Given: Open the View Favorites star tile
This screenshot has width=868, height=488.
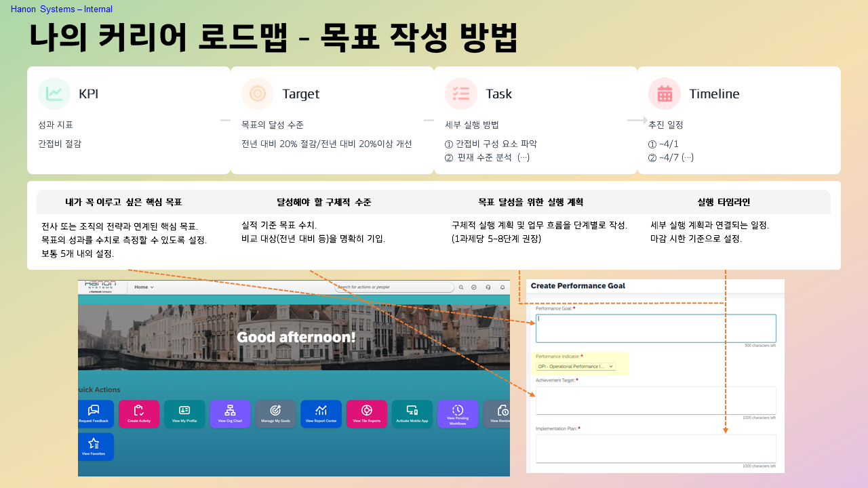Looking at the screenshot, I should tap(96, 447).
